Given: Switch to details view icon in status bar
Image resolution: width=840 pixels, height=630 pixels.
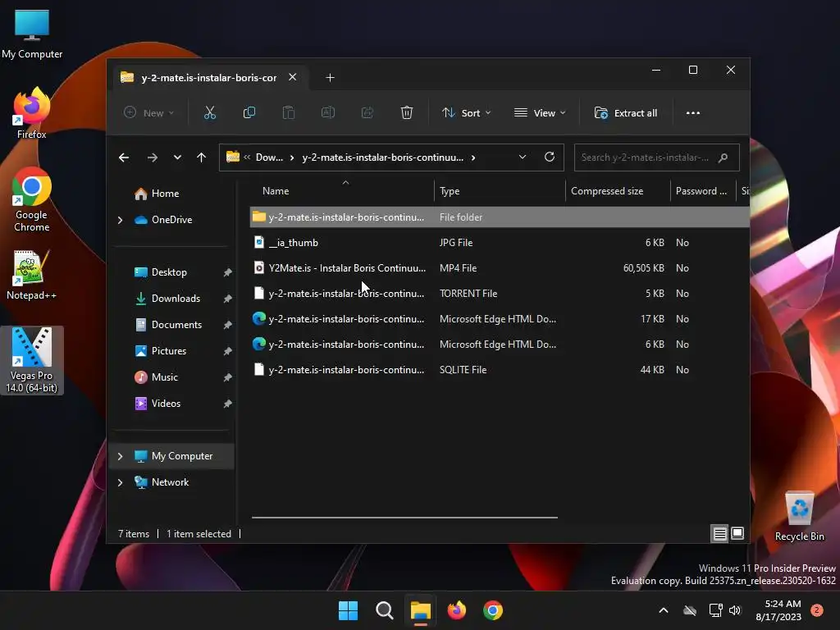Looking at the screenshot, I should (719, 533).
